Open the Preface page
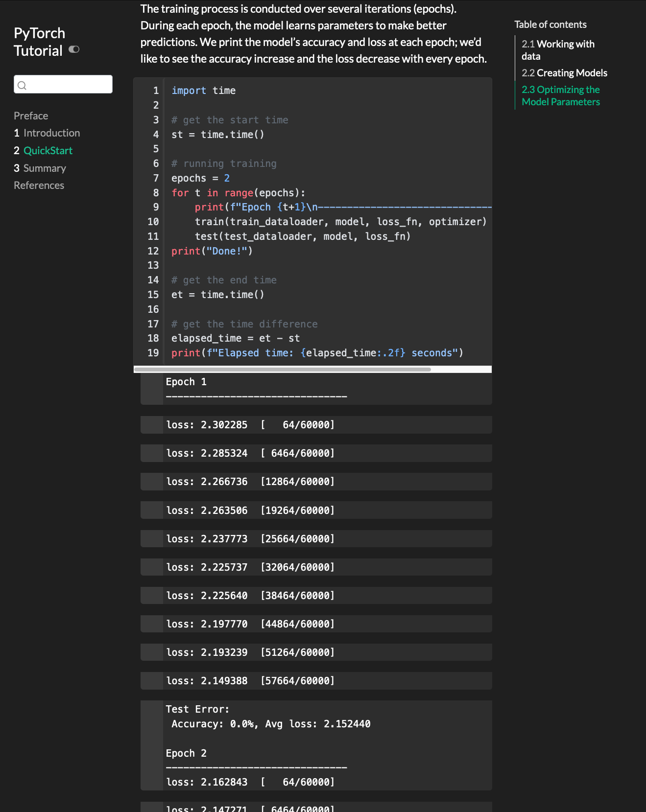This screenshot has height=812, width=646. (31, 116)
